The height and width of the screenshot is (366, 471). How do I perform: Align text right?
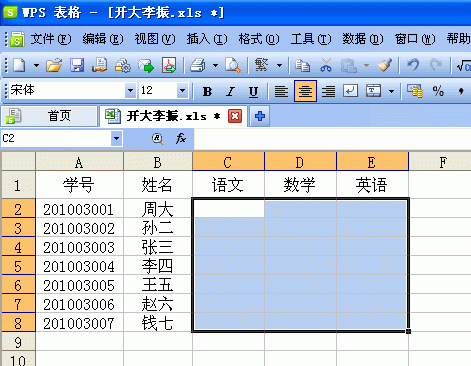pos(328,91)
